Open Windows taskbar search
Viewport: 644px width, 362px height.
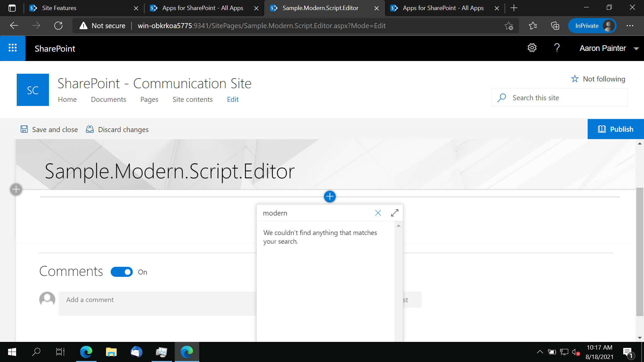pyautogui.click(x=36, y=352)
